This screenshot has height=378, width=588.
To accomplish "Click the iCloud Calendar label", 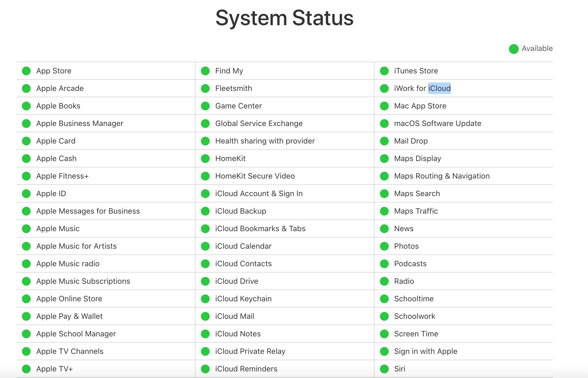I will (243, 246).
